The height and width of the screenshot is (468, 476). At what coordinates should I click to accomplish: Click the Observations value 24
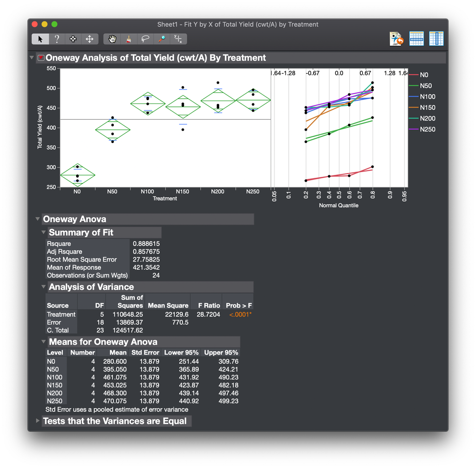(x=156, y=275)
